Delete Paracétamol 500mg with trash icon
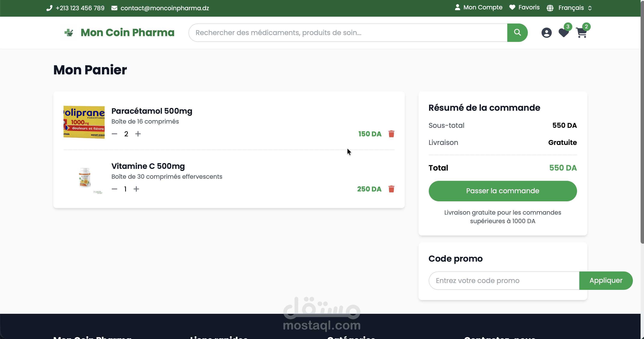Viewport: 644px width, 339px height. point(391,134)
